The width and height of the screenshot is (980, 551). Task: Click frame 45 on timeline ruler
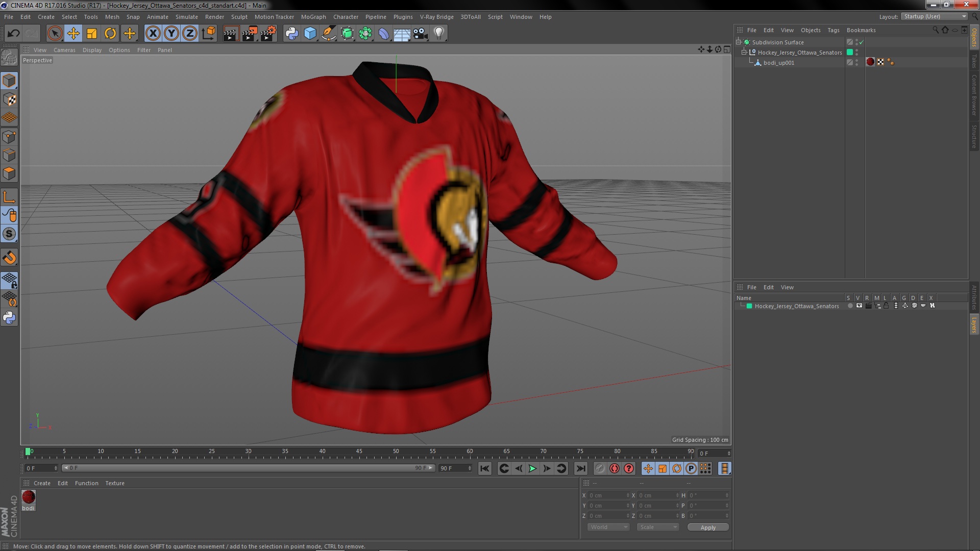pos(359,452)
